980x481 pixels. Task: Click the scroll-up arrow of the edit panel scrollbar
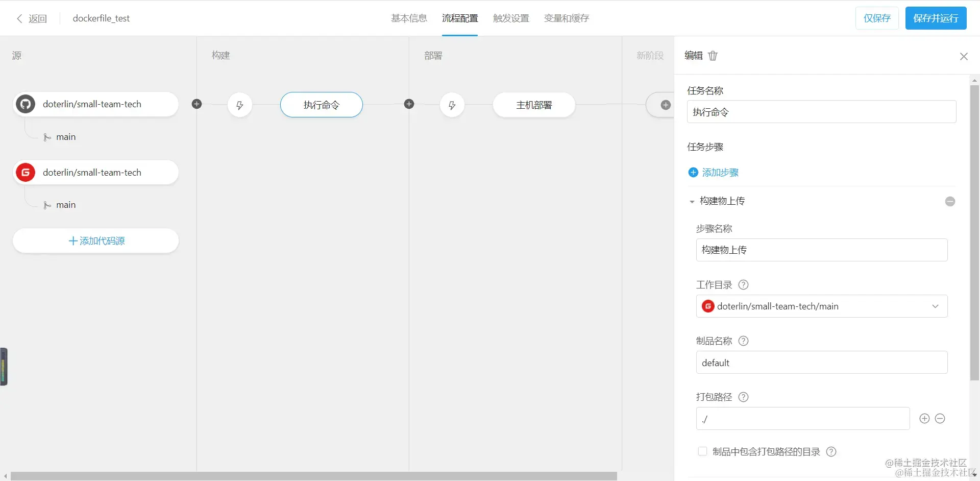pos(974,80)
